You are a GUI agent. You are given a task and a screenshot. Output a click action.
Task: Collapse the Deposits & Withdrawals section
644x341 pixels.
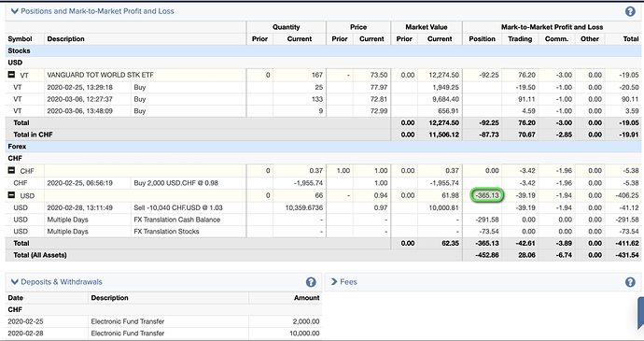click(x=15, y=282)
